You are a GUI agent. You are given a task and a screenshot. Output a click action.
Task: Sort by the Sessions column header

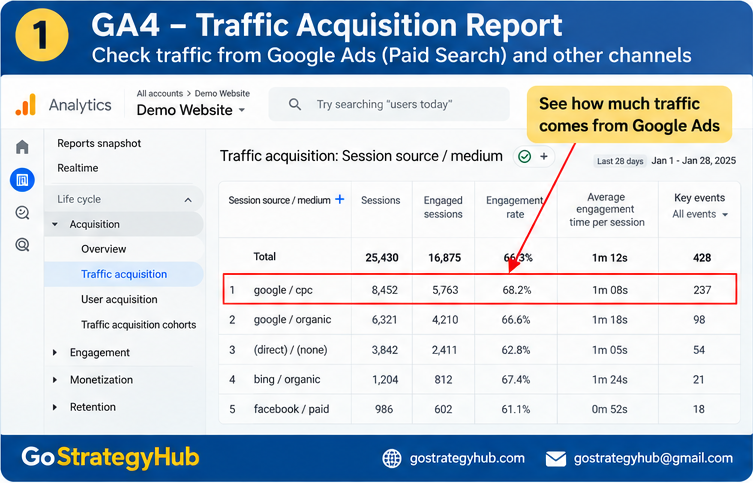tap(381, 200)
